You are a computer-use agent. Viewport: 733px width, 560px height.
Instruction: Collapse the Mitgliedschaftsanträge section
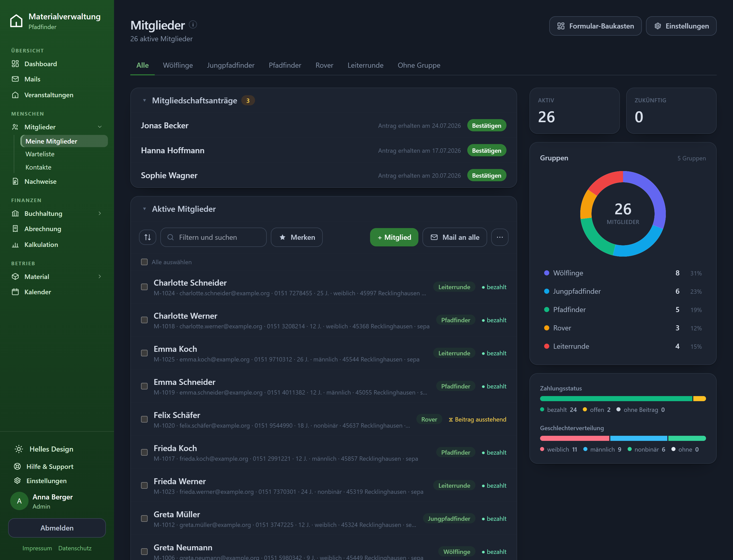(x=144, y=100)
